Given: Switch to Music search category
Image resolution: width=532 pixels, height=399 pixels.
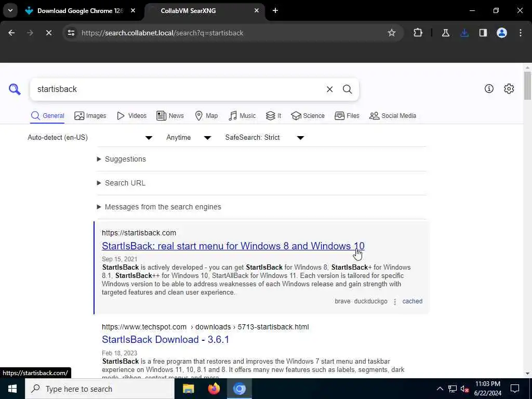Looking at the screenshot, I should (242, 116).
